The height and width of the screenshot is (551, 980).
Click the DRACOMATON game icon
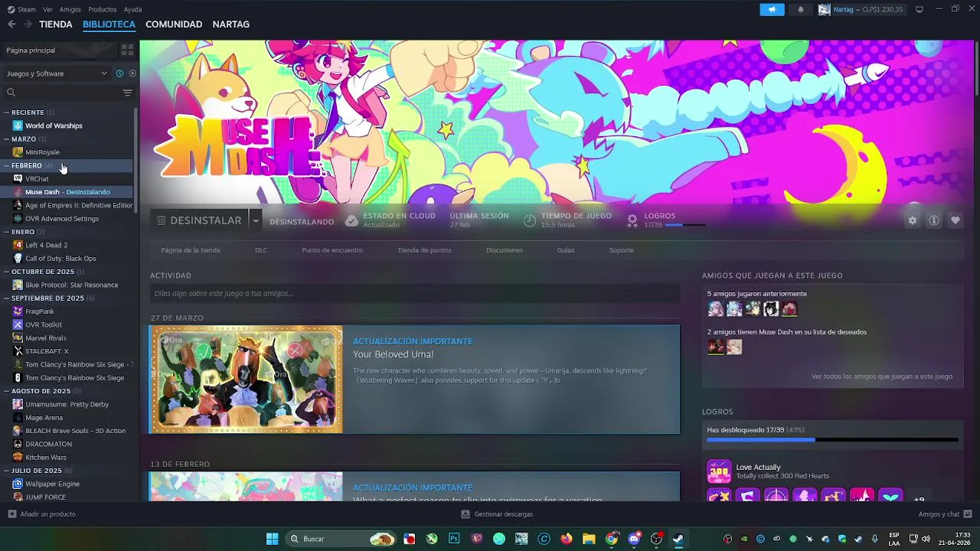pos(18,444)
